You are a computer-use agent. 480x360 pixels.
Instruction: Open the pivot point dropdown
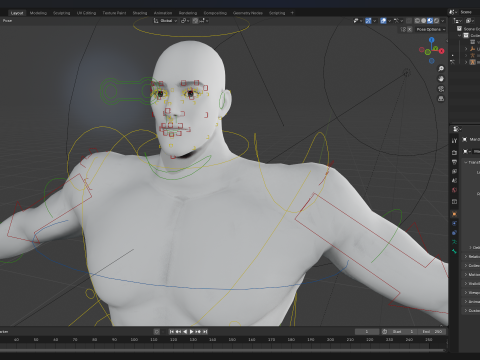tap(185, 21)
